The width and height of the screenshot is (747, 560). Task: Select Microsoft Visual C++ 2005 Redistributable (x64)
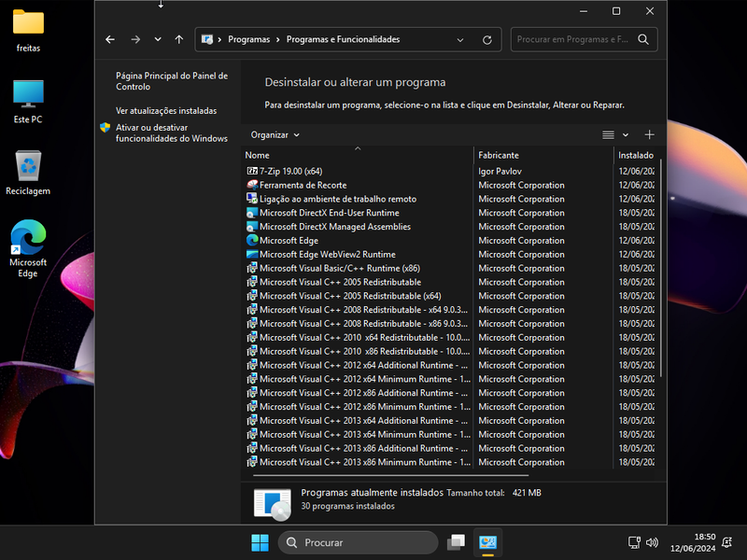tap(350, 296)
